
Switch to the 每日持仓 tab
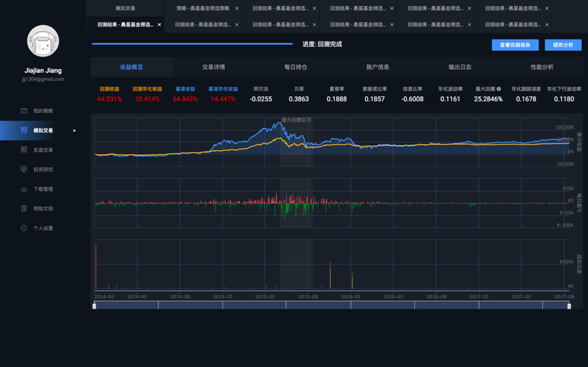pos(296,67)
